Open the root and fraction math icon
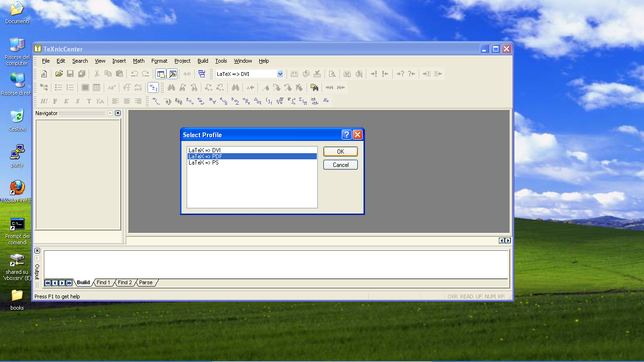Viewport: 644px width, 362px height. (281, 101)
